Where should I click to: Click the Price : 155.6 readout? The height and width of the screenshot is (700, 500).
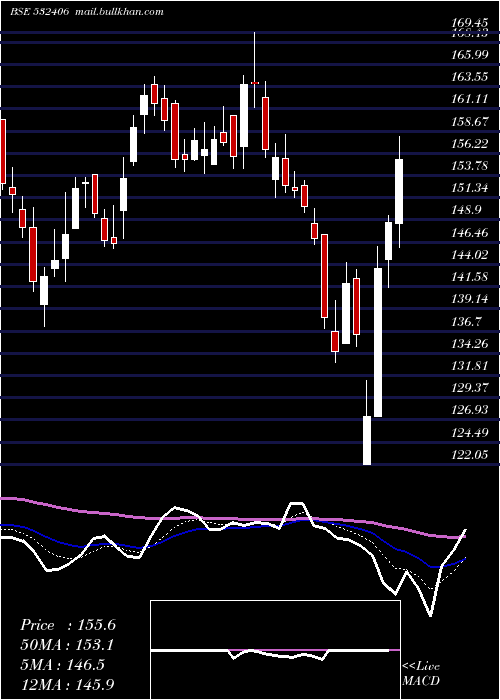68,625
